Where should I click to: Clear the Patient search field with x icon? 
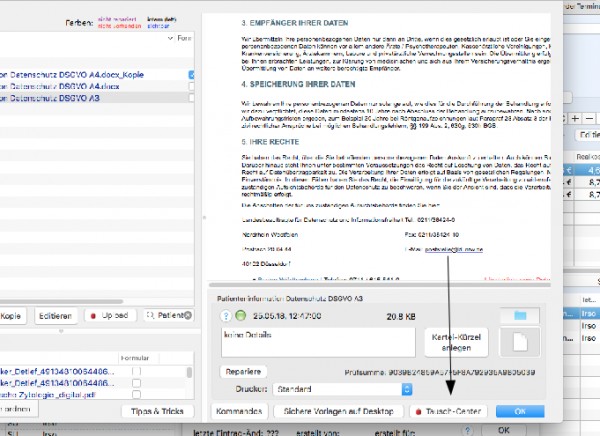click(188, 315)
